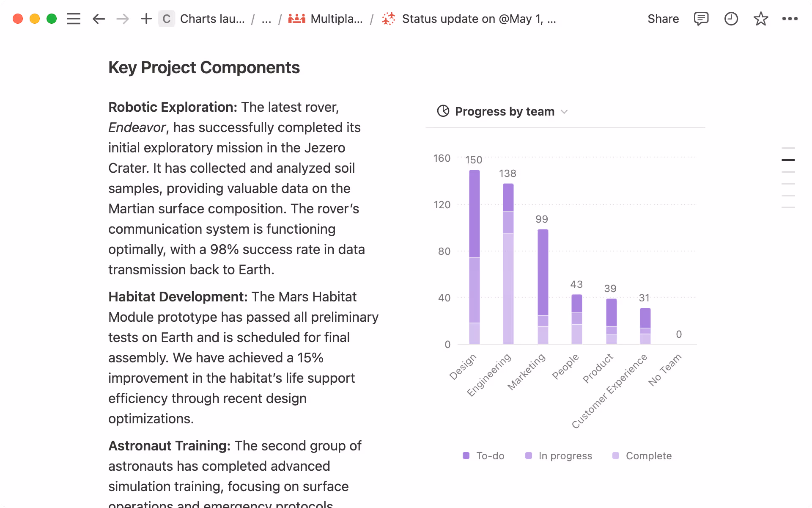
Task: Select the Design bar in the chart
Action: (474, 254)
